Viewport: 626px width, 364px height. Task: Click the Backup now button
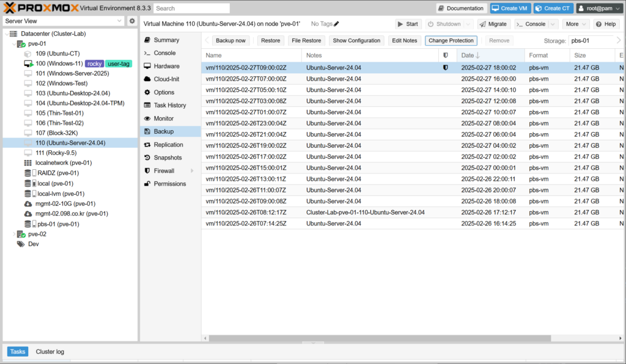(x=230, y=40)
